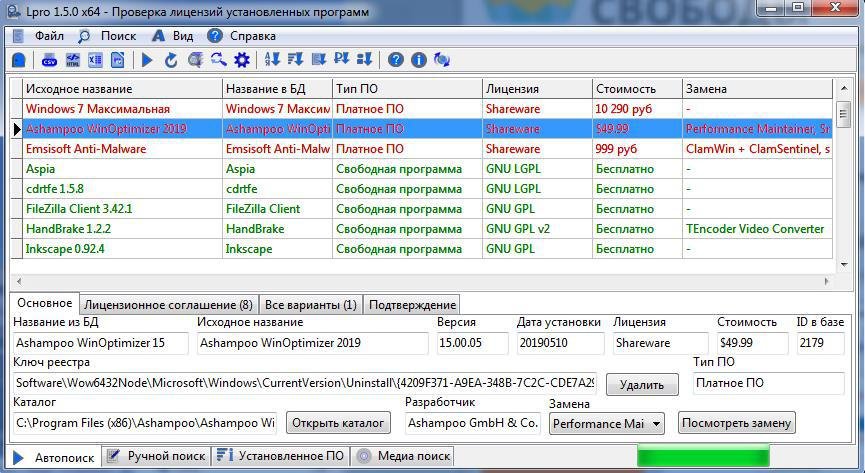This screenshot has height=473, width=865.
Task: Export results to HTML
Action: pos(72,60)
